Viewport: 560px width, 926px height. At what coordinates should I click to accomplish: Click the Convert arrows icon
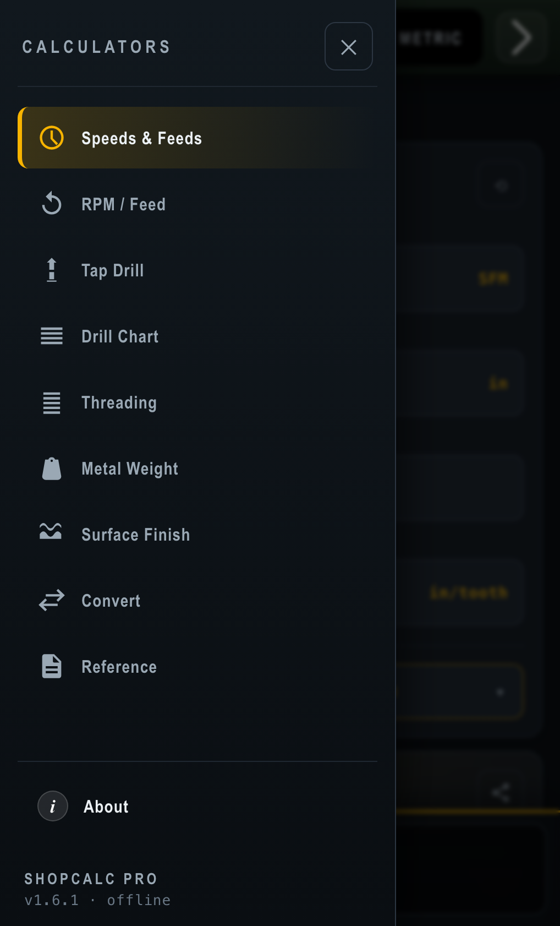click(52, 601)
